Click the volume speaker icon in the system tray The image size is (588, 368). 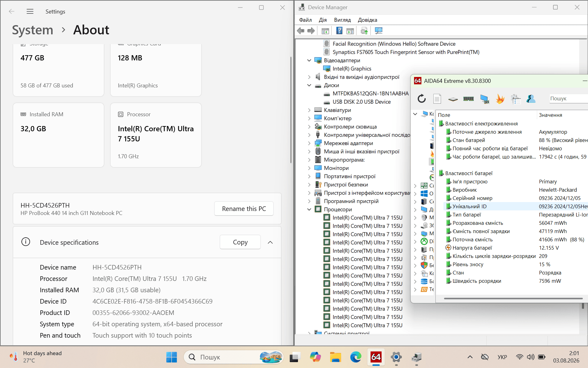[x=530, y=357]
